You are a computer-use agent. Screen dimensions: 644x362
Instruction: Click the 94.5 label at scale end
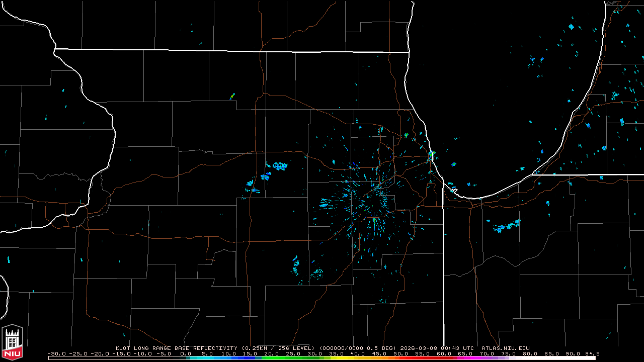pos(592,353)
